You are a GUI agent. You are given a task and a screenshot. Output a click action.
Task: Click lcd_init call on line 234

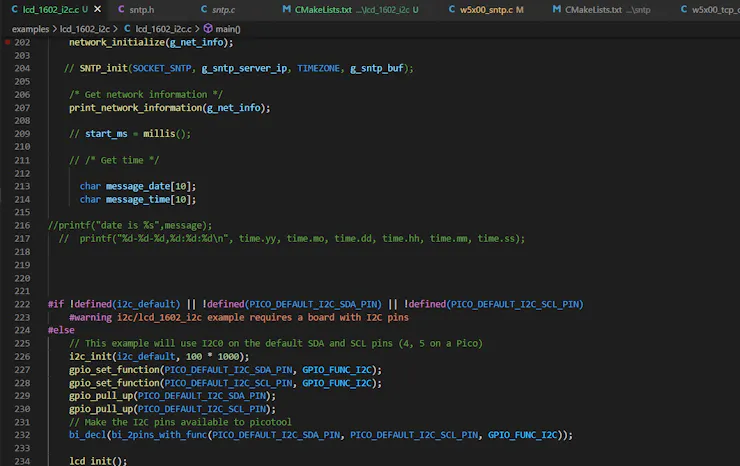(x=98, y=461)
